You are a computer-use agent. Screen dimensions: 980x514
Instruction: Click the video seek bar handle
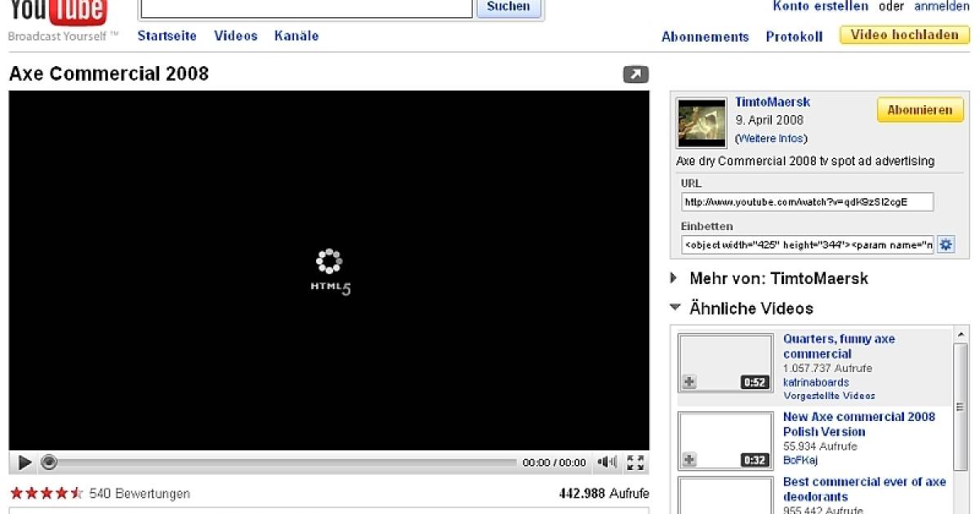click(49, 463)
